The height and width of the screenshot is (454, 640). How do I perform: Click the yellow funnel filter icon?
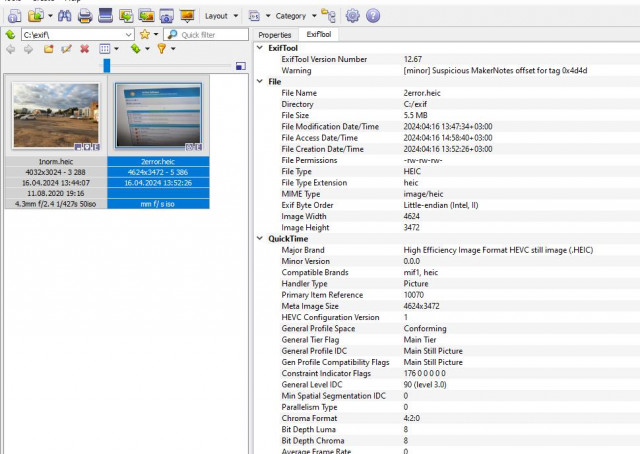point(162,49)
